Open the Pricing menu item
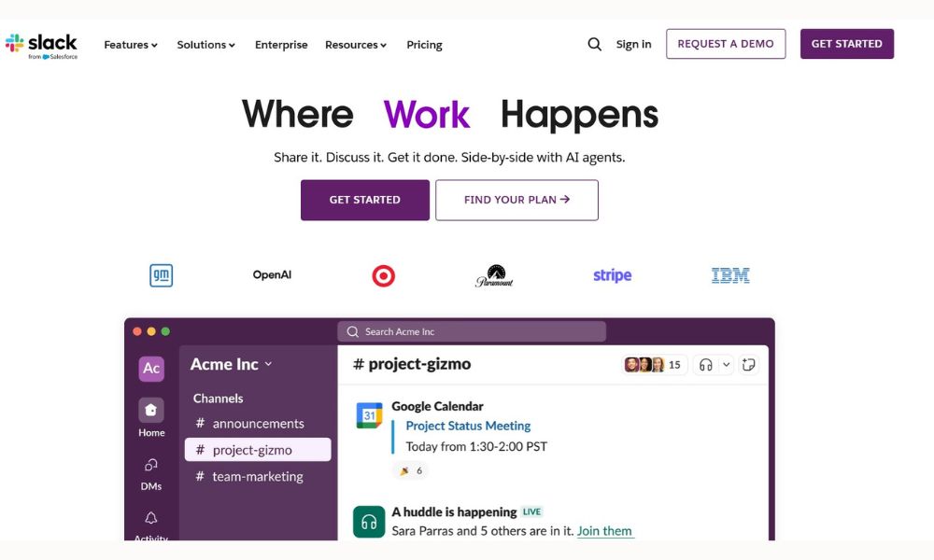This screenshot has width=934, height=560. pos(424,45)
